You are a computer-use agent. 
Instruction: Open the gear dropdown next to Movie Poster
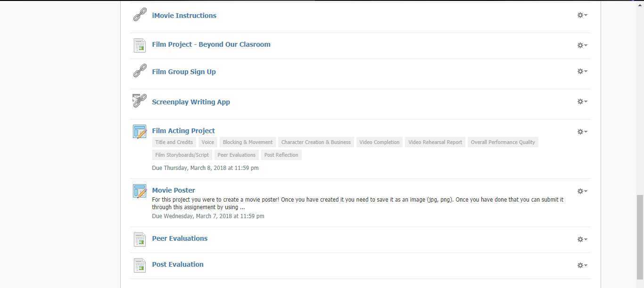582,191
